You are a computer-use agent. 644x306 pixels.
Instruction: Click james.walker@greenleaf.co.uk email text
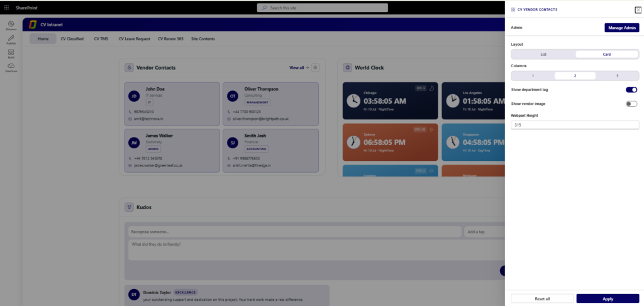coord(158,165)
